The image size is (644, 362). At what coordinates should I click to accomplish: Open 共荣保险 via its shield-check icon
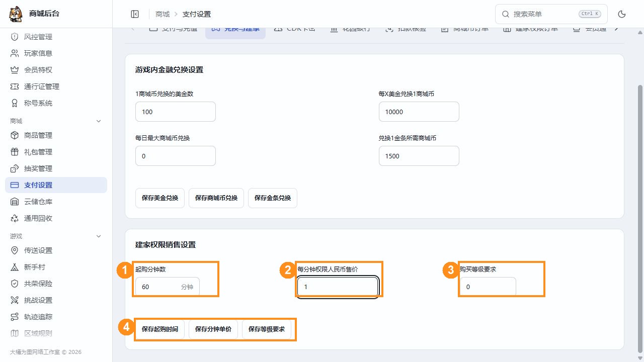15,284
